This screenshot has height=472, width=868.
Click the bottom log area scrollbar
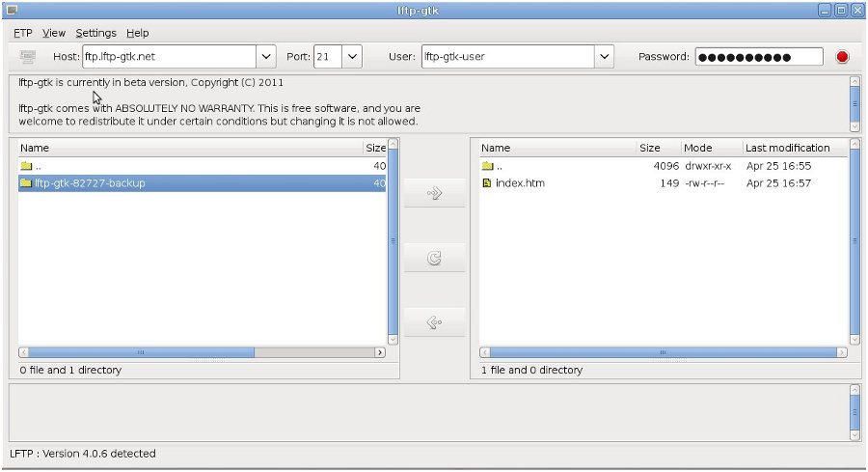(x=854, y=413)
